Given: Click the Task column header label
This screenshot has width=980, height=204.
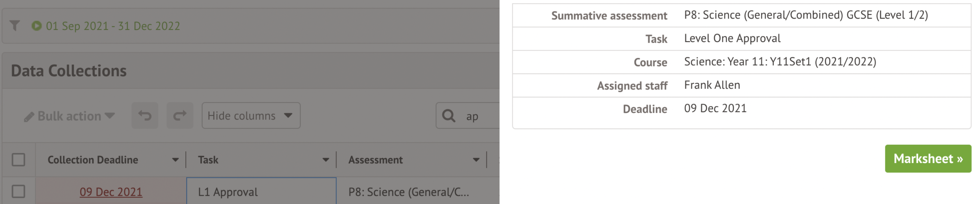Looking at the screenshot, I should tap(208, 160).
